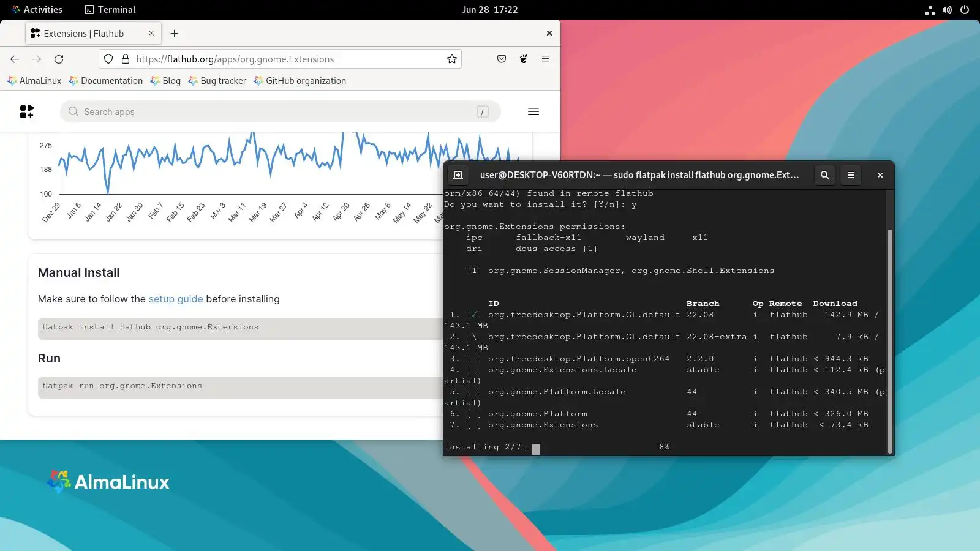Select the Extensions | Flathub browser tab

tap(93, 34)
